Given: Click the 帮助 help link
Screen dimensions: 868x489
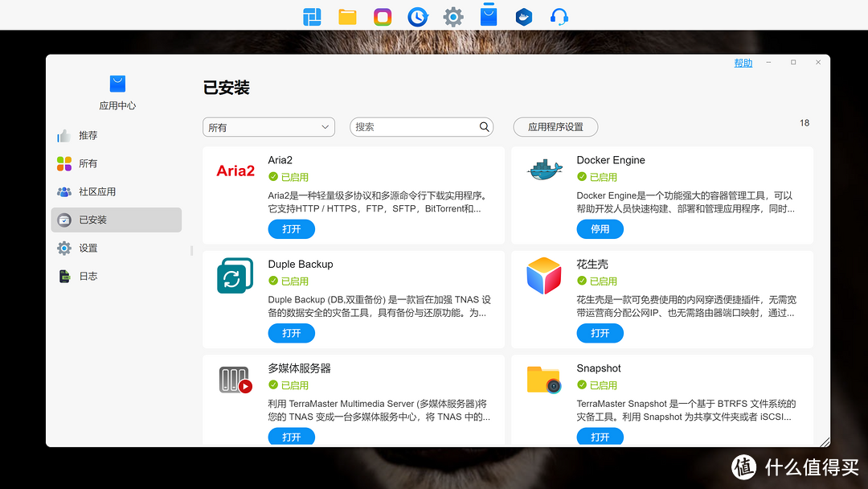Looking at the screenshot, I should pyautogui.click(x=743, y=62).
